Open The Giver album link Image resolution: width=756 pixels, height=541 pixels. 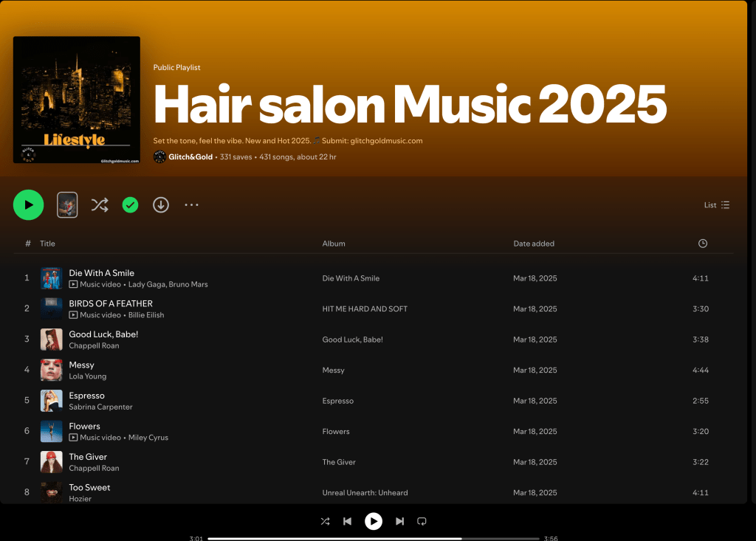tap(339, 462)
